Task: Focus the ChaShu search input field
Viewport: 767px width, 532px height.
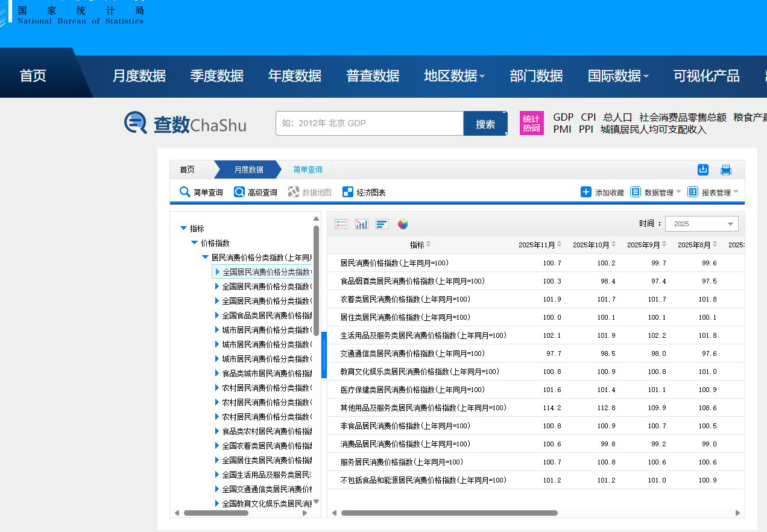Action: tap(370, 124)
